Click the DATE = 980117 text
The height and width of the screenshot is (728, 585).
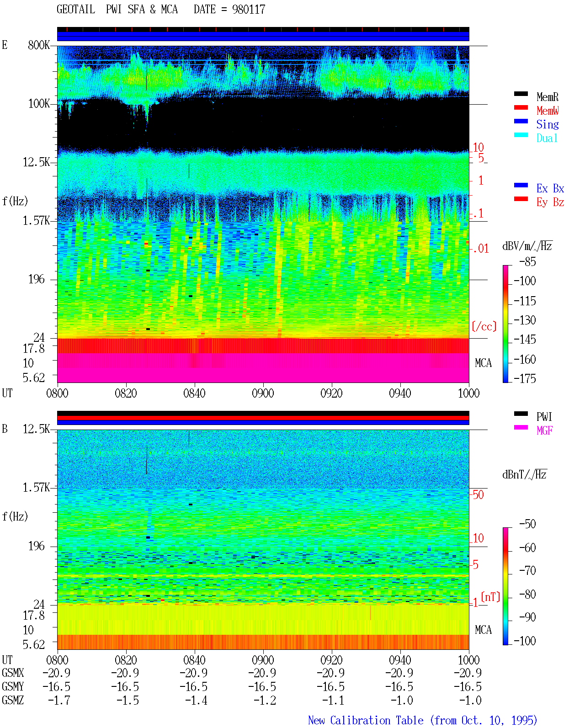coord(229,10)
